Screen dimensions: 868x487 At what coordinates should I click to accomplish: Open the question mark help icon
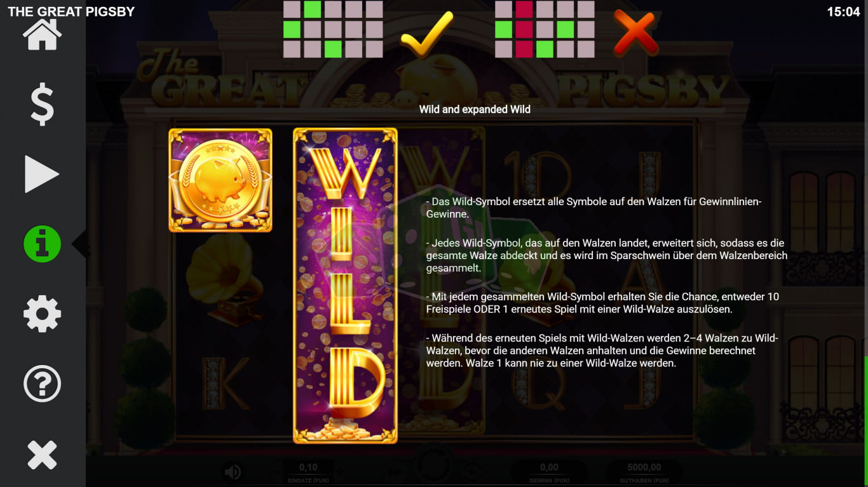coord(42,384)
